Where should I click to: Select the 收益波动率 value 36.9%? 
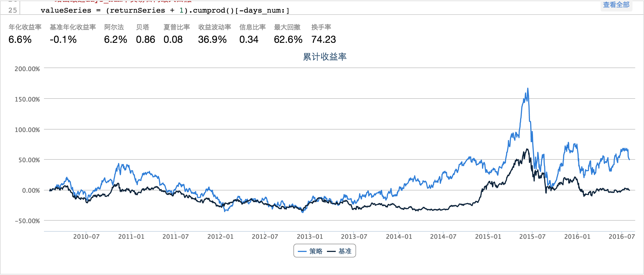pyautogui.click(x=212, y=40)
